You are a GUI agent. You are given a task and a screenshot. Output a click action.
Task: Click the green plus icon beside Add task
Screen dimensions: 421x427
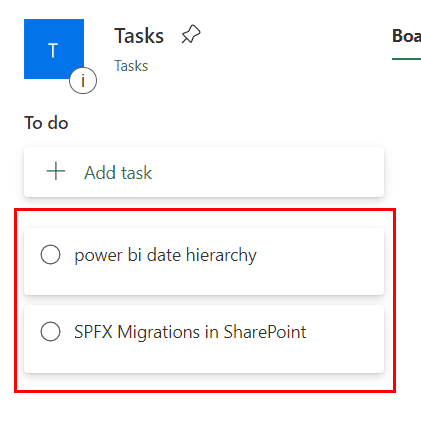click(x=56, y=172)
